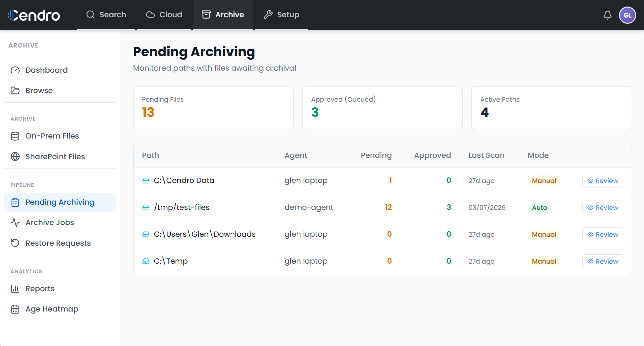
Task: Select the Archive tab
Action: tap(223, 15)
